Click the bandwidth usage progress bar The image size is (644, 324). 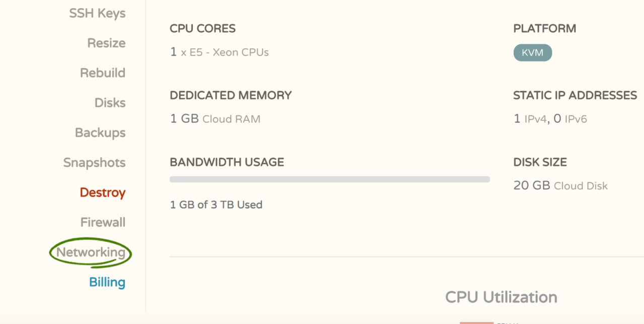(x=330, y=179)
